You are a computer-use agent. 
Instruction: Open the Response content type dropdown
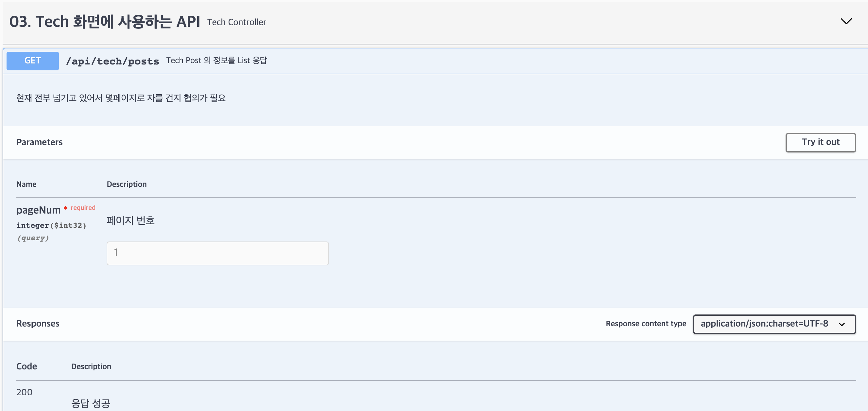point(774,324)
